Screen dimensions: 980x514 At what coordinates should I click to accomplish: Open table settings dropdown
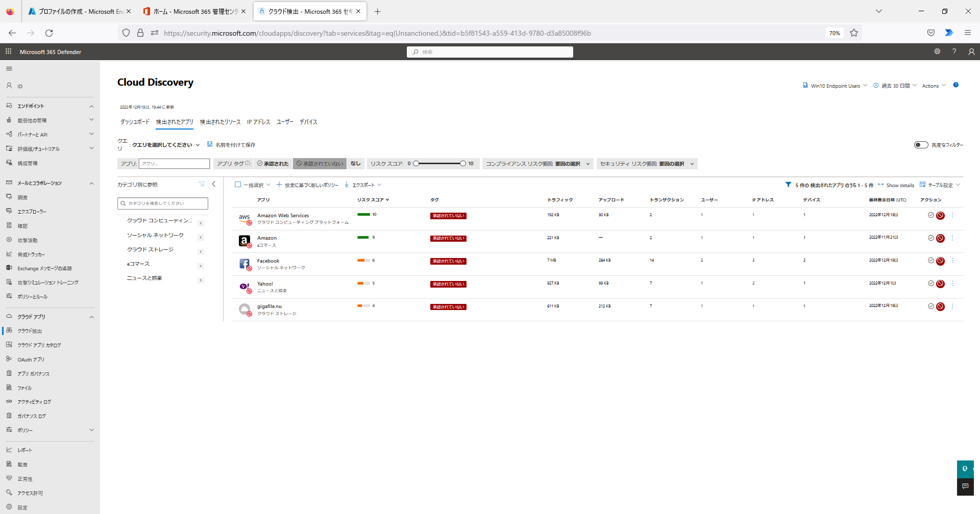940,185
